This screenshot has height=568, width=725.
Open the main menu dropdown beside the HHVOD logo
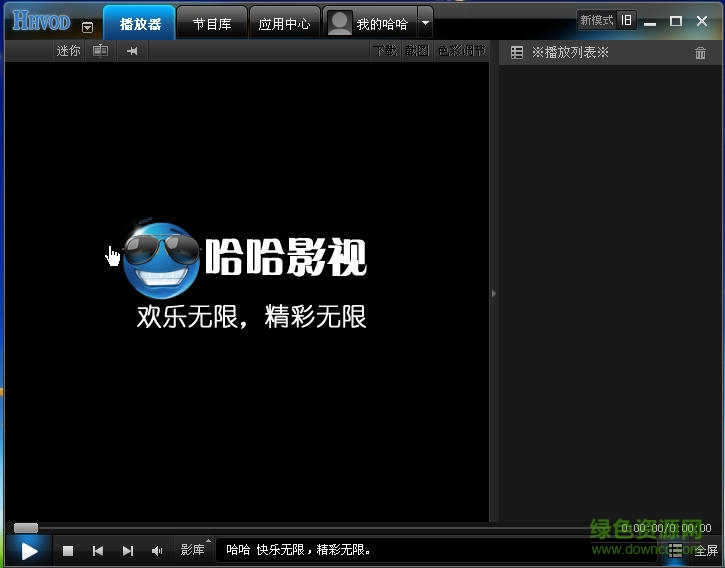[88, 27]
